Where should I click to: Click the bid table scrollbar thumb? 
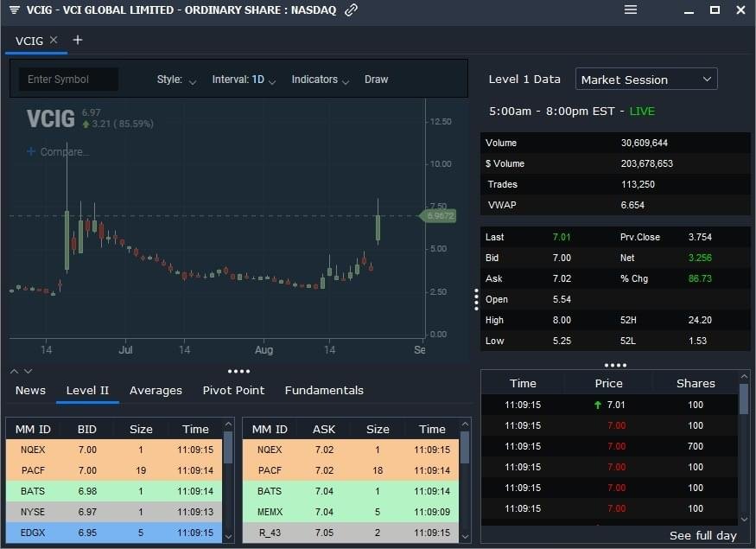coord(229,447)
